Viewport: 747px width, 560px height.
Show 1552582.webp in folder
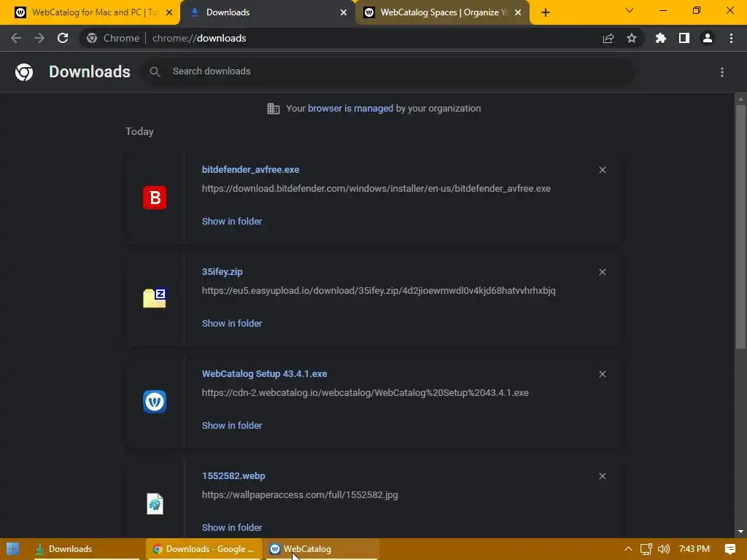click(232, 528)
